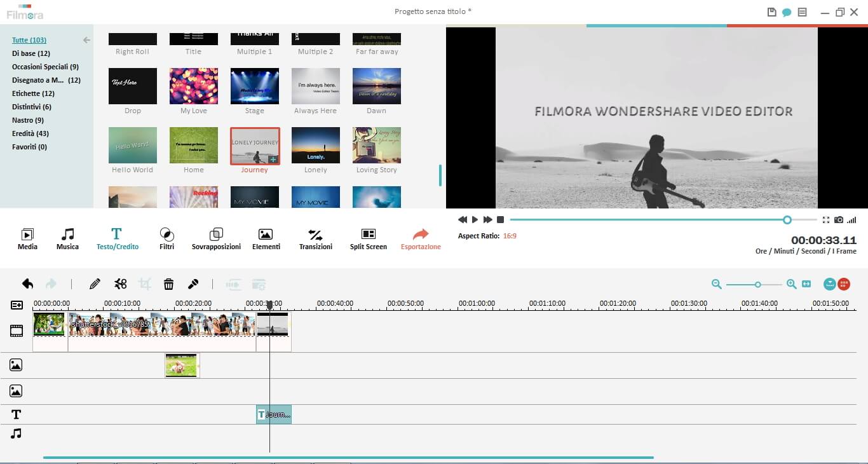
Task: Select the Drop title template thumbnail
Action: point(133,86)
